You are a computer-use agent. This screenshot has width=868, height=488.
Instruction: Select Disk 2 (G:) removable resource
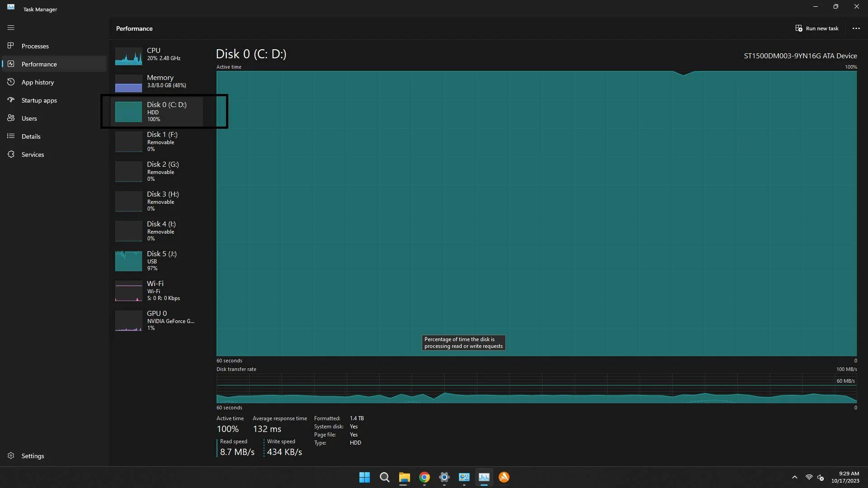157,171
